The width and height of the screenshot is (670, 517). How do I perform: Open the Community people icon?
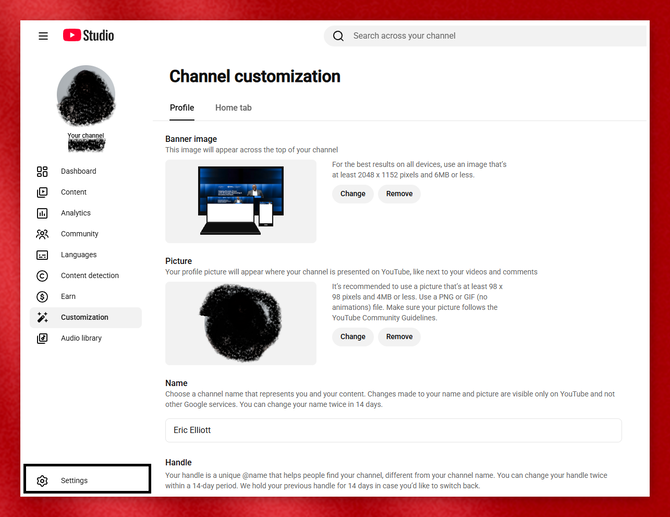tap(42, 234)
